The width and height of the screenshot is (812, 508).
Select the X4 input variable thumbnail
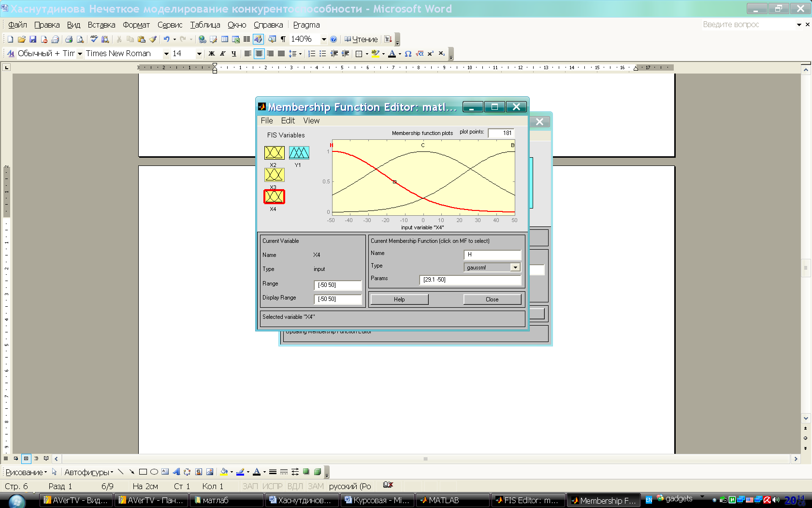pyautogui.click(x=274, y=196)
